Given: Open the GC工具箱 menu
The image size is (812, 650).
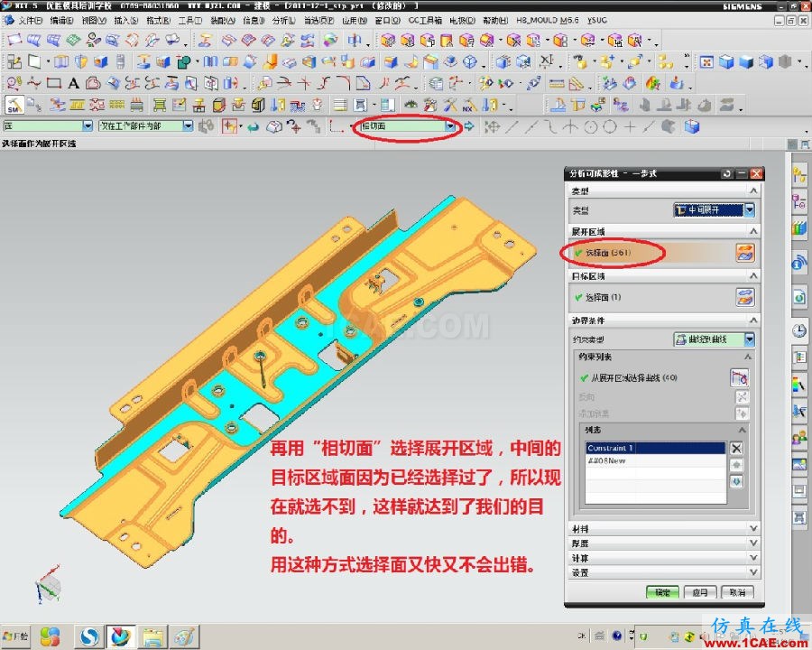Looking at the screenshot, I should (x=425, y=20).
